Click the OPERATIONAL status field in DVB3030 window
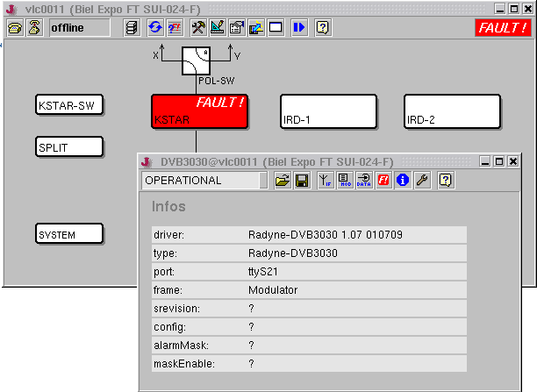 click(x=204, y=181)
